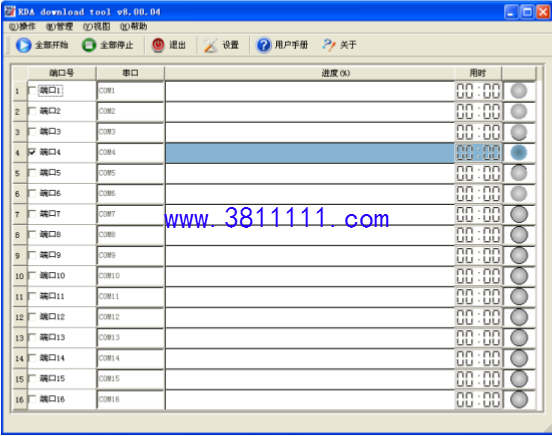Click the blue play 全部开始 icon
Image resolution: width=554 pixels, height=436 pixels.
click(x=23, y=45)
